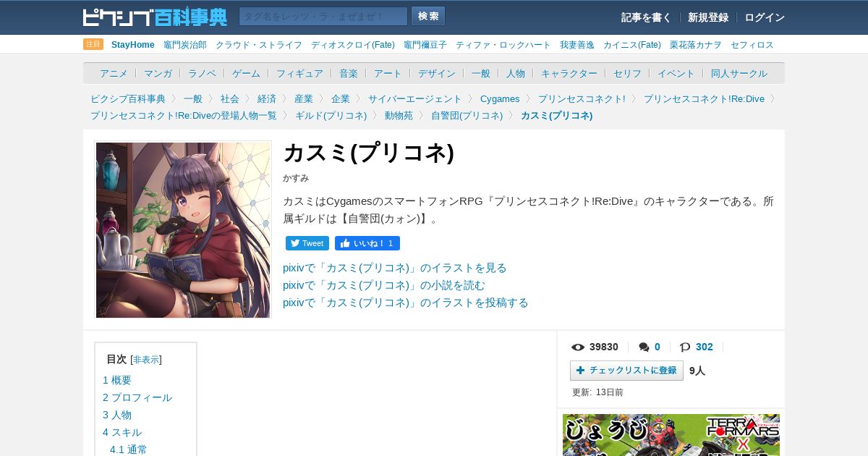Open the 自警団(プリコネ) breadcrumb

(x=467, y=116)
